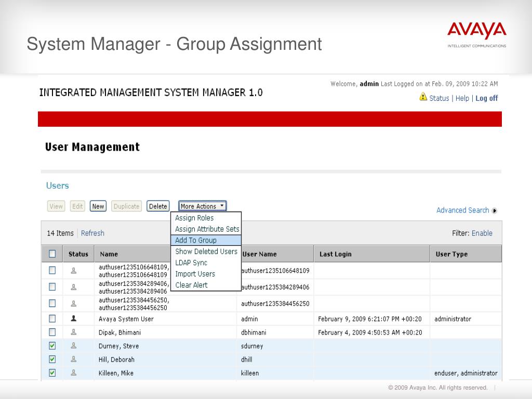
Task: Select Show Deleted Users option
Action: pyautogui.click(x=206, y=251)
